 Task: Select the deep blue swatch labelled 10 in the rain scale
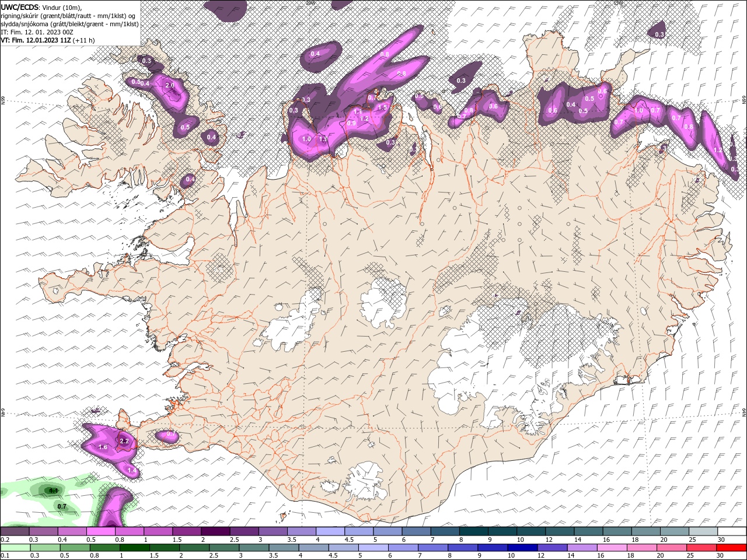click(x=522, y=548)
